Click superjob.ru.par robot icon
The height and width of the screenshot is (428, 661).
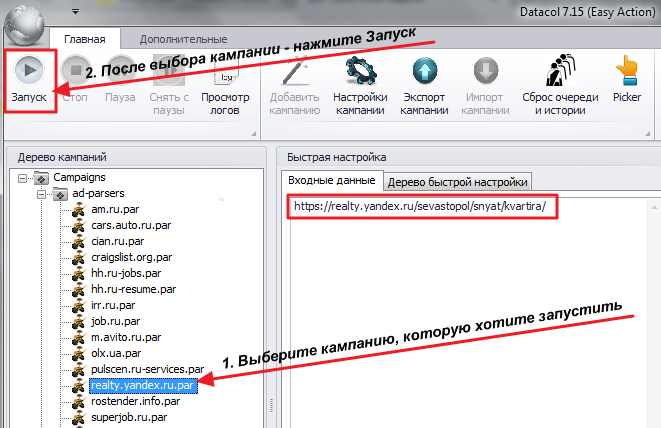click(79, 418)
